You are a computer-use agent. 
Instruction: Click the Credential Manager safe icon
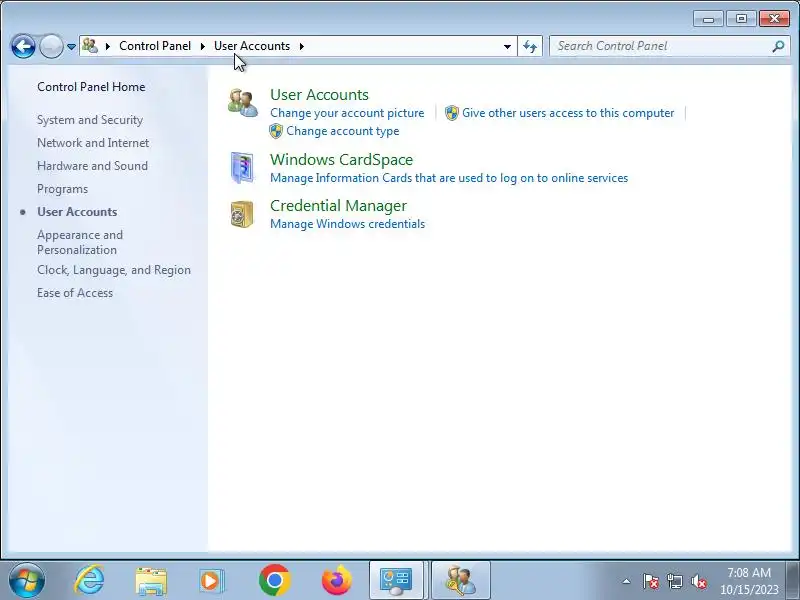pos(242,214)
